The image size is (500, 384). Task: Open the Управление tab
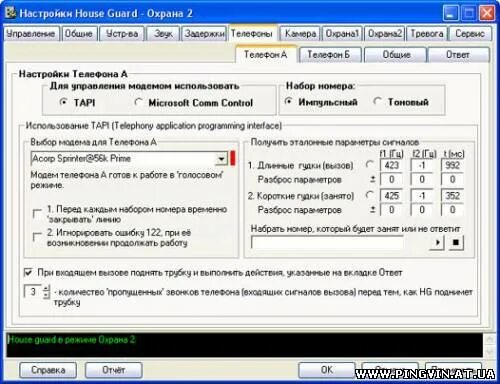(31, 34)
